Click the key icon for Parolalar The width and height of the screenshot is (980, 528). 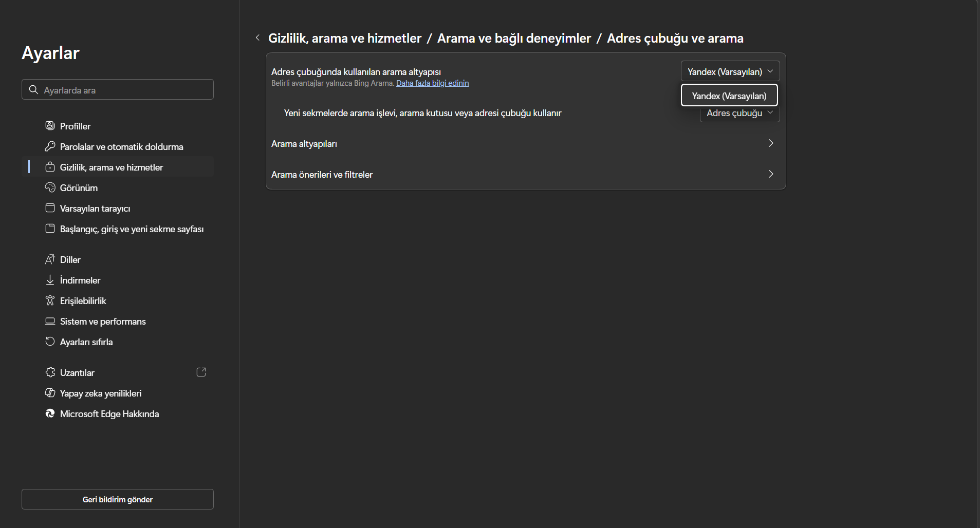point(50,146)
